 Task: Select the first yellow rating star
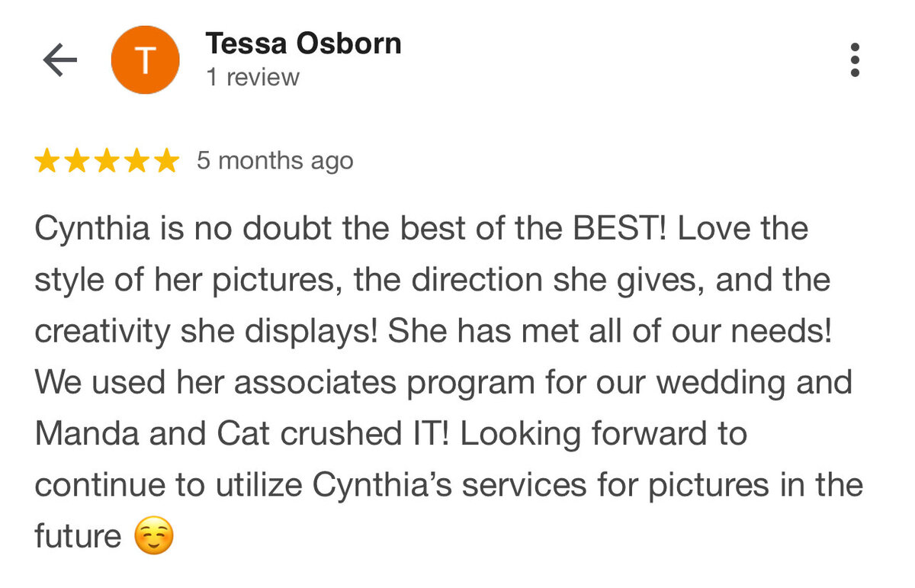click(47, 162)
